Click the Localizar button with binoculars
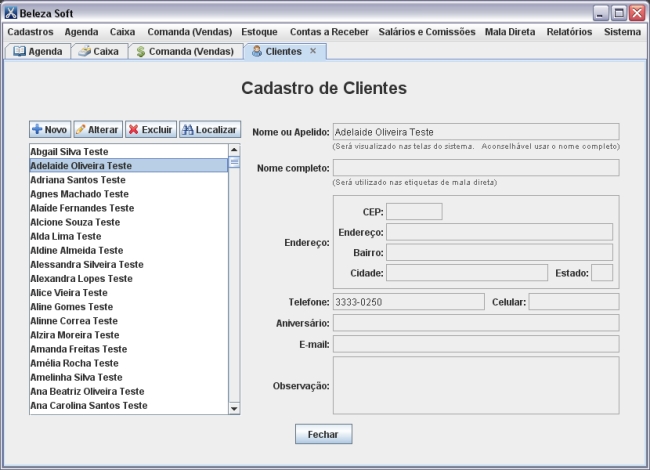 point(210,130)
